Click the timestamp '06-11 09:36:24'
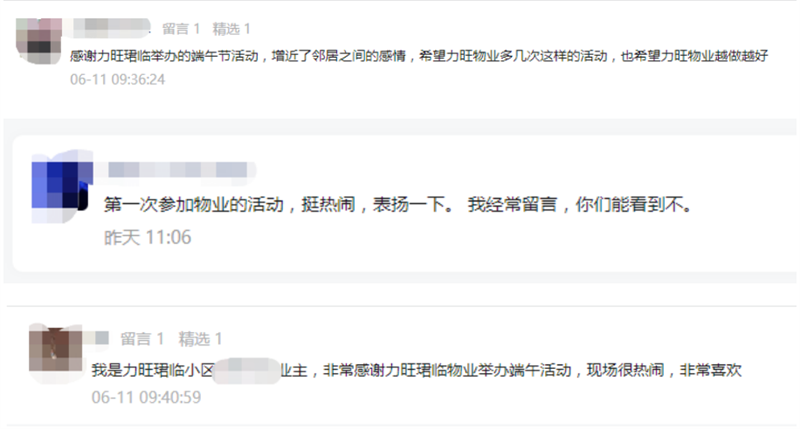 point(117,80)
